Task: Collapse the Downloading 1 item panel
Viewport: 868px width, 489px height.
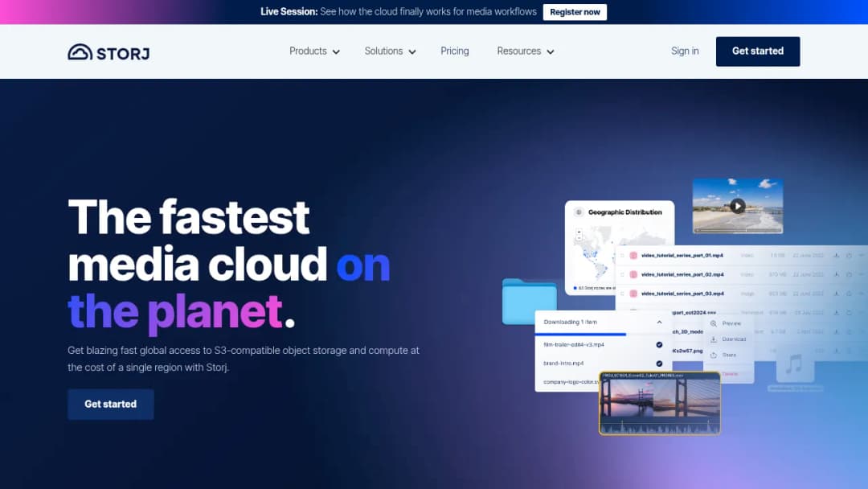Action: coord(659,322)
